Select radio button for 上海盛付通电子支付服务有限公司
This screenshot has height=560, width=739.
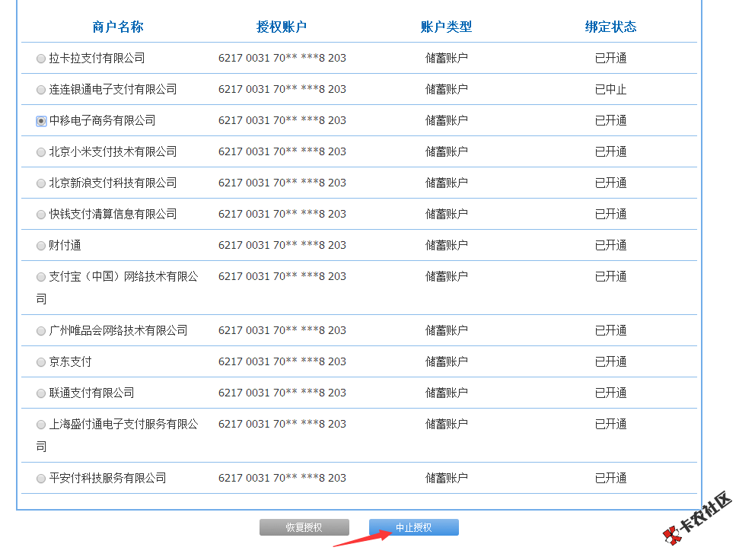41,425
